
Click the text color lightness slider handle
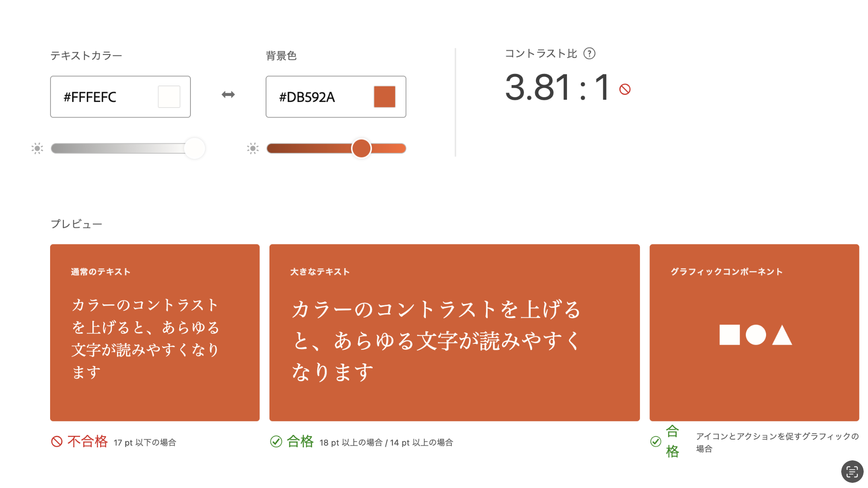pyautogui.click(x=194, y=149)
